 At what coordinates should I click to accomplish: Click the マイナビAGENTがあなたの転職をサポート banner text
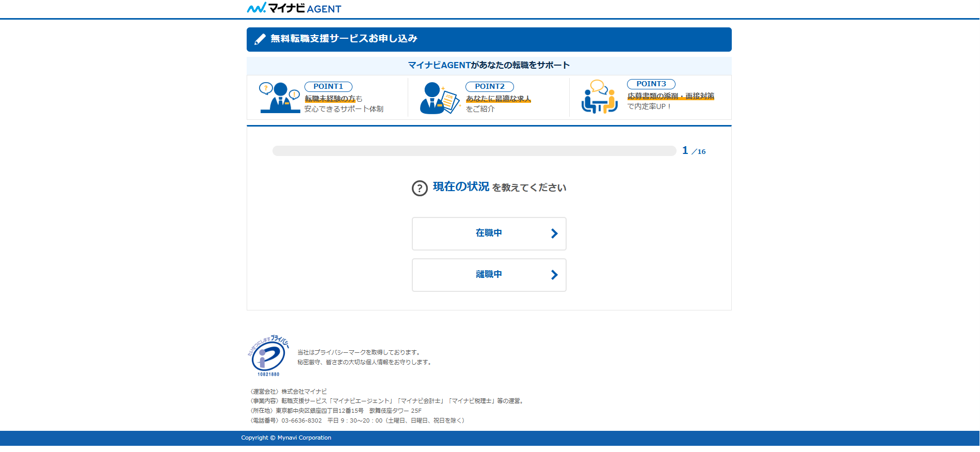coord(489,65)
